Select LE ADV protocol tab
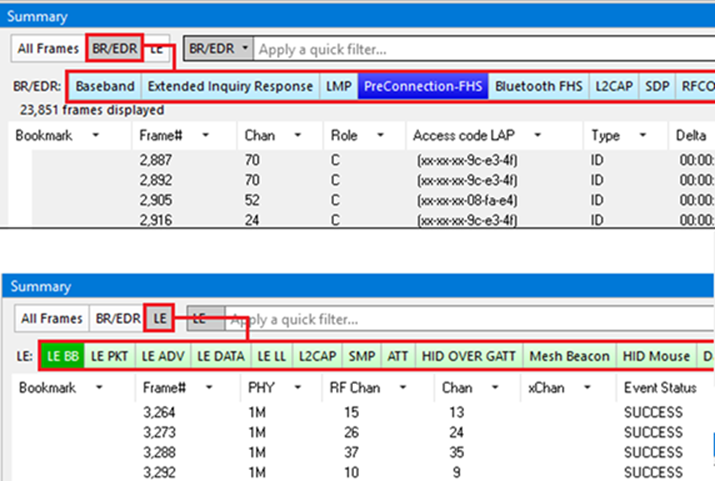The width and height of the screenshot is (715, 481). click(163, 356)
